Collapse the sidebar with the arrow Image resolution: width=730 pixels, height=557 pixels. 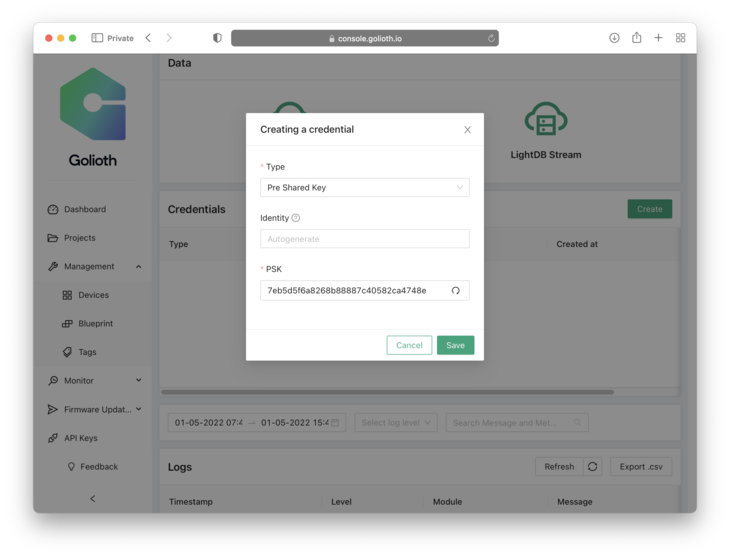tap(93, 499)
